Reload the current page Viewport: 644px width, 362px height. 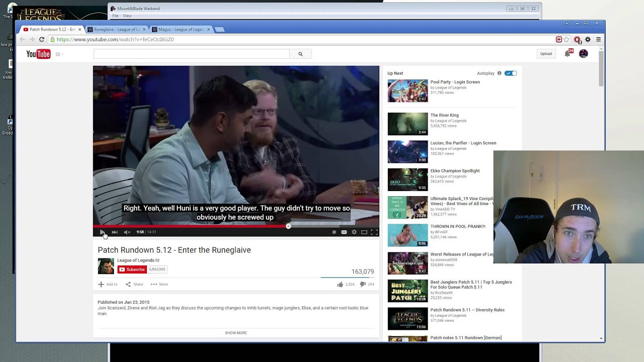coord(42,39)
